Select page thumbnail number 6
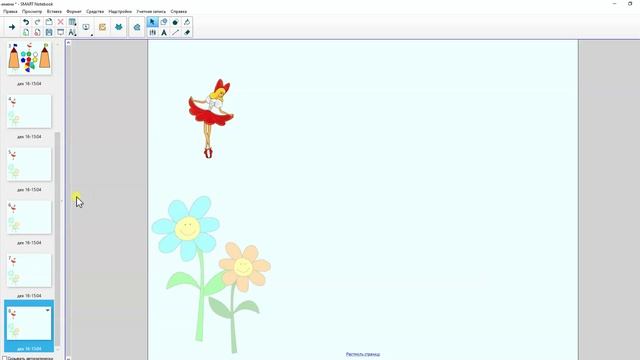The image size is (640, 360). point(29,218)
